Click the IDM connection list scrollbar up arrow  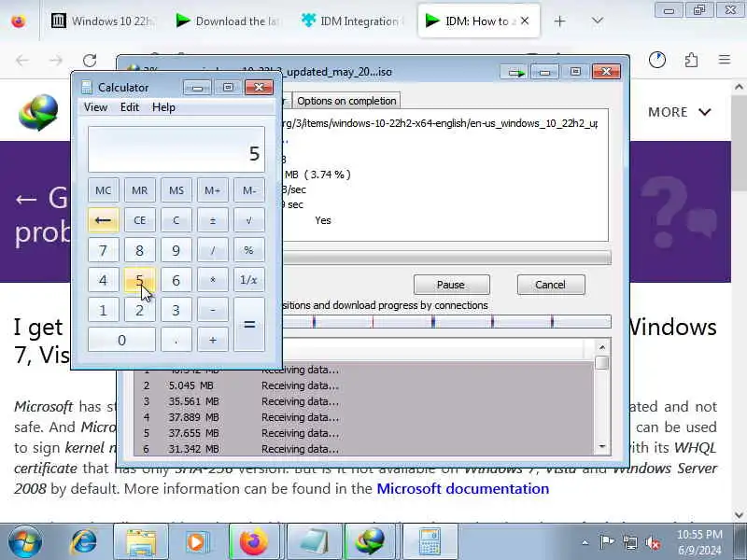(x=602, y=346)
